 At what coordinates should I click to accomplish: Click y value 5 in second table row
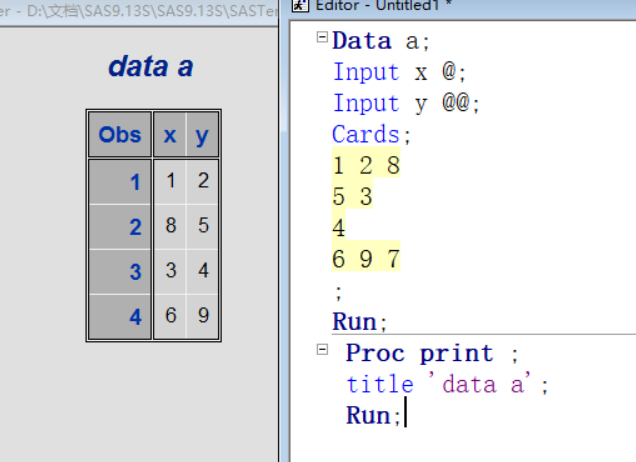click(x=203, y=226)
